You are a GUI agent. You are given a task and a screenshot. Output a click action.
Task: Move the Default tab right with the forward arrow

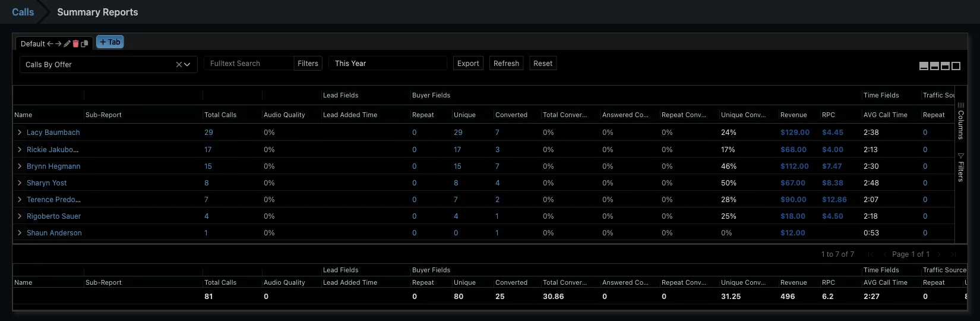(58, 43)
